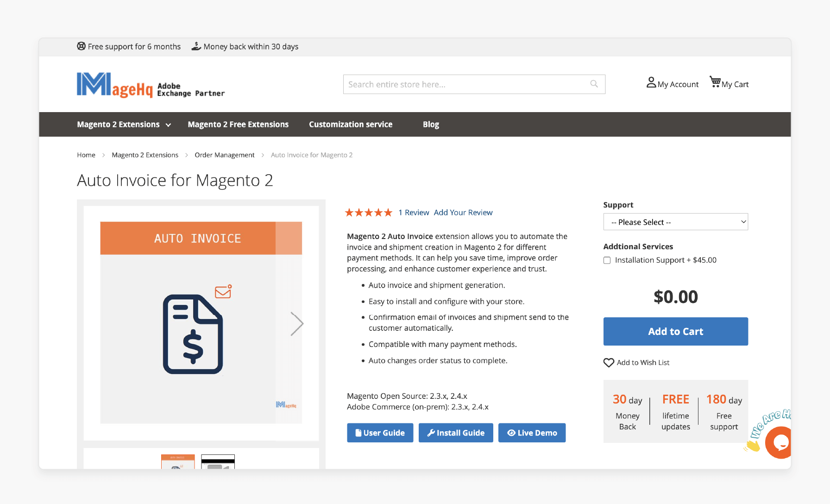Screen dimensions: 830x504
Task: Click 'Free support for 6 months' text
Action: (134, 47)
